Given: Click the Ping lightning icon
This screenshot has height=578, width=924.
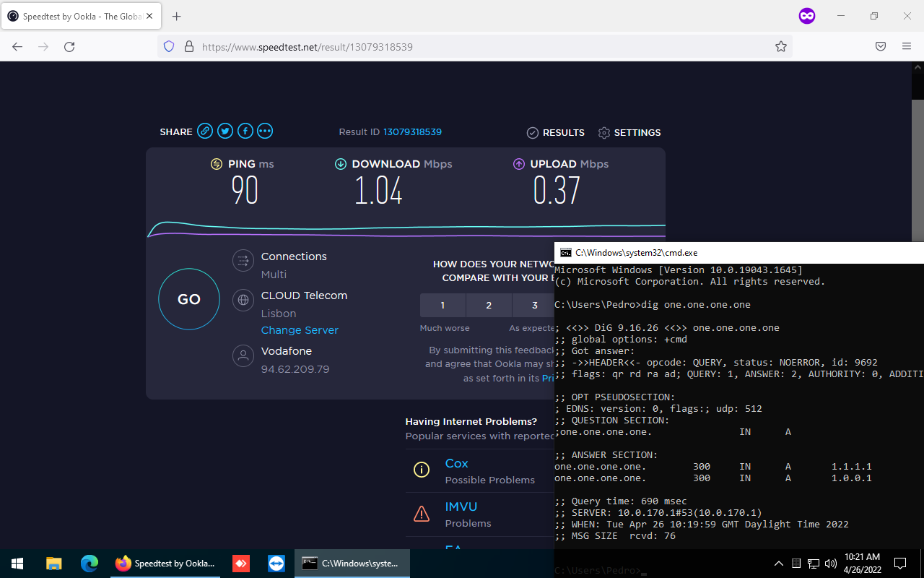Looking at the screenshot, I should 217,163.
